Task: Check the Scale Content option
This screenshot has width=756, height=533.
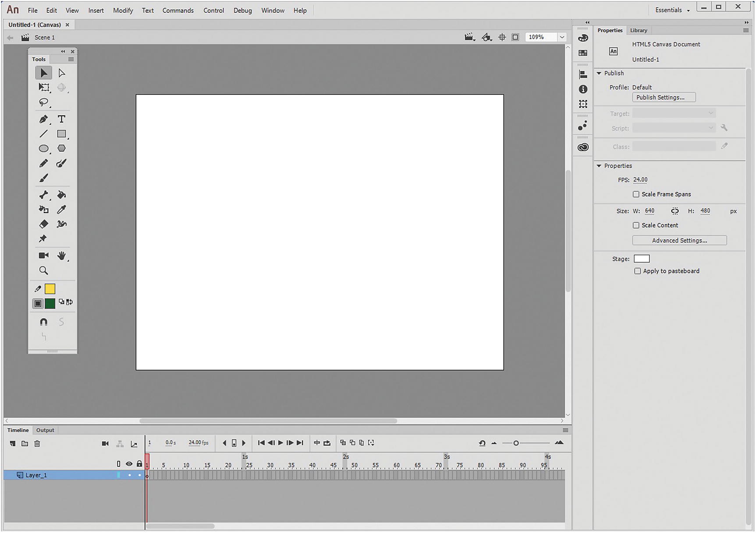Action: point(636,225)
